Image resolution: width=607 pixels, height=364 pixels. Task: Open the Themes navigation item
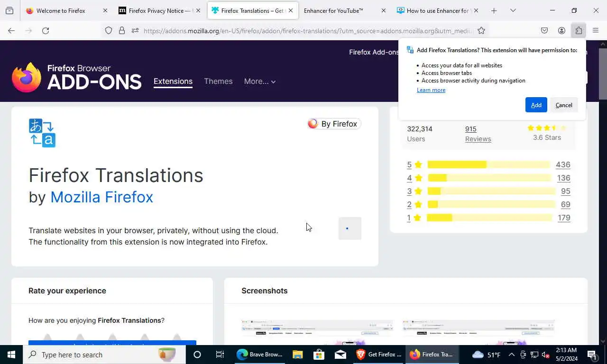point(218,82)
